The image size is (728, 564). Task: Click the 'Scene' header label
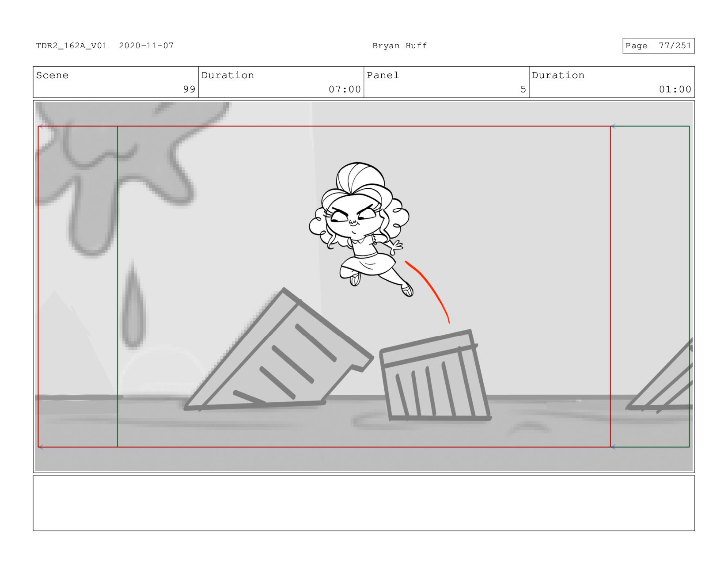(x=52, y=75)
